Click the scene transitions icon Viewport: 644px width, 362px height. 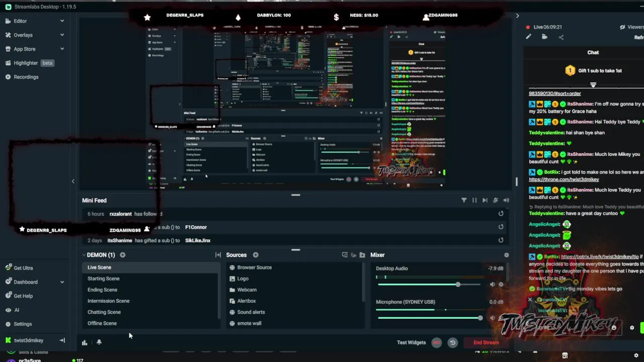(x=218, y=255)
